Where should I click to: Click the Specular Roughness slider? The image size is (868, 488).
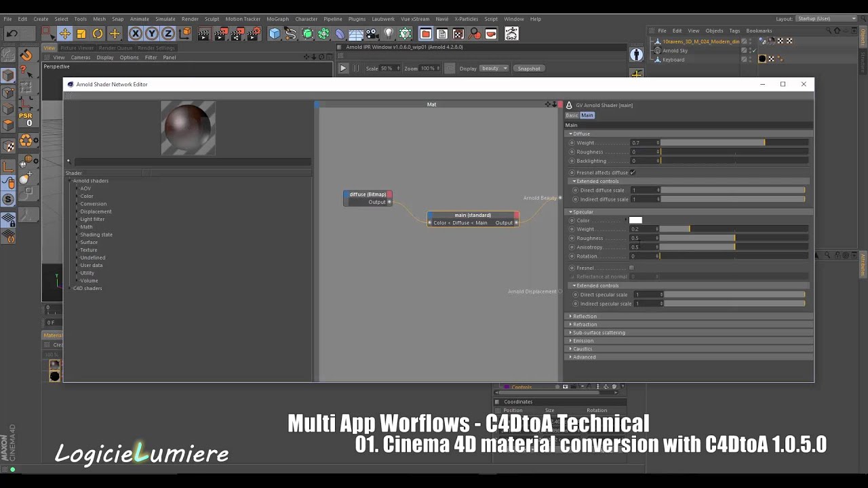tap(734, 239)
